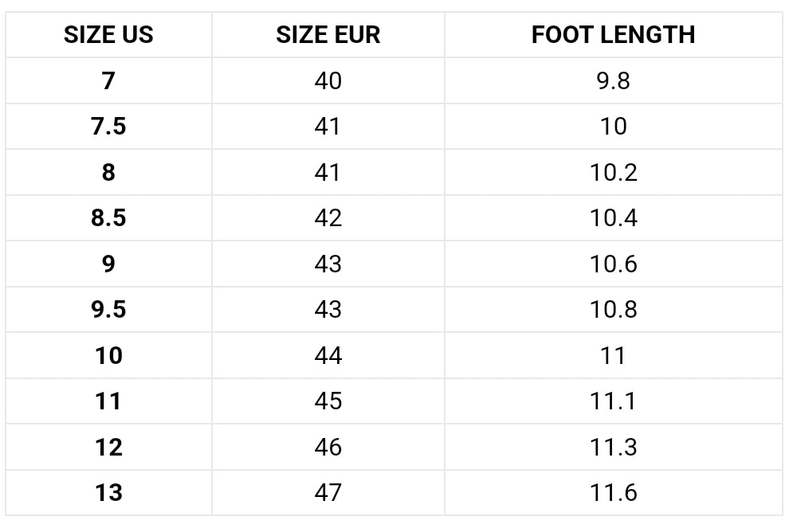Click the 10.6 foot length cell
The height and width of the screenshot is (532, 789).
click(x=613, y=264)
